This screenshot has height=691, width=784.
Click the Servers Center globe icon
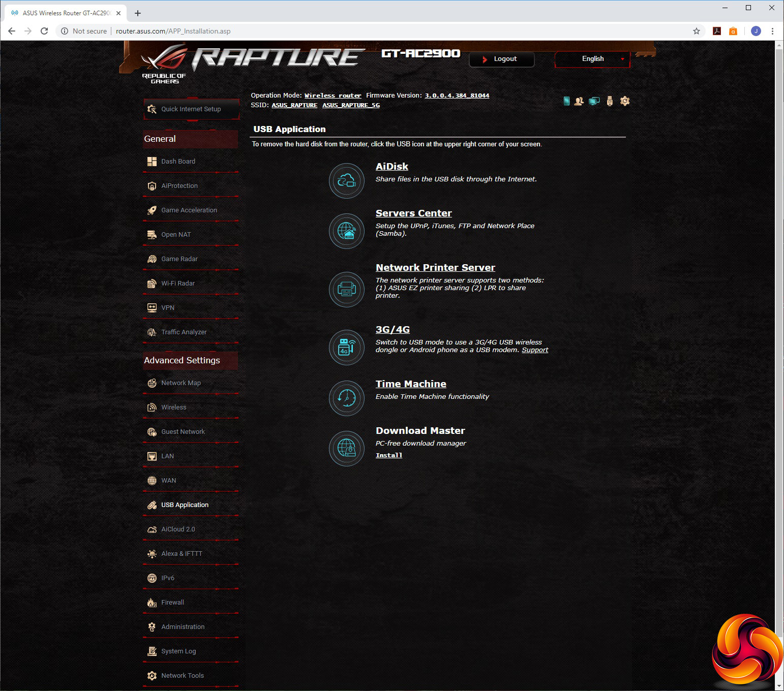pyautogui.click(x=347, y=231)
